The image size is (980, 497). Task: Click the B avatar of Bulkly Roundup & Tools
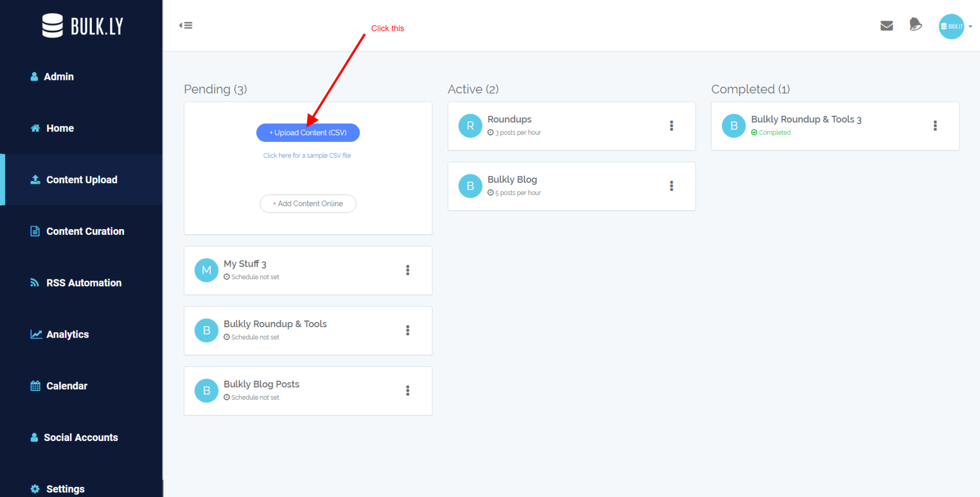click(x=206, y=330)
